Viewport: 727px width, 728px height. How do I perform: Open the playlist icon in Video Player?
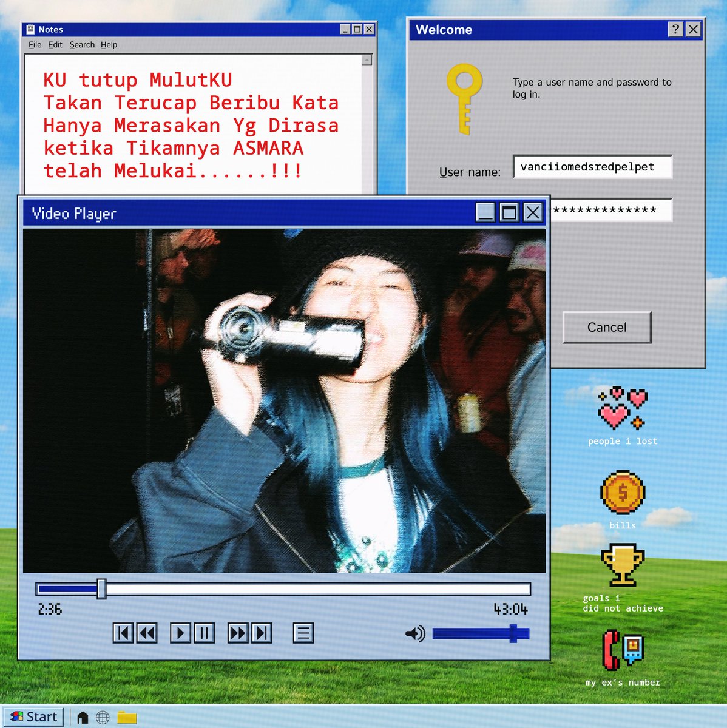pos(303,633)
